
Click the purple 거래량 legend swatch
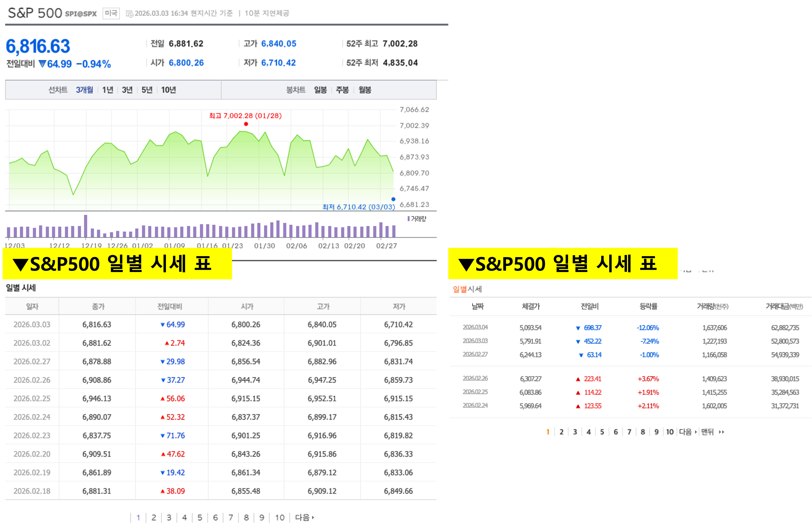tap(408, 219)
